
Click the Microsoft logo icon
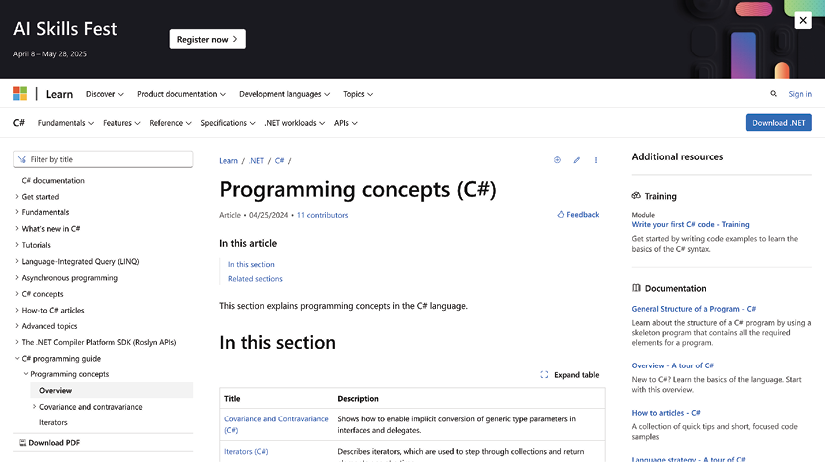pos(20,94)
